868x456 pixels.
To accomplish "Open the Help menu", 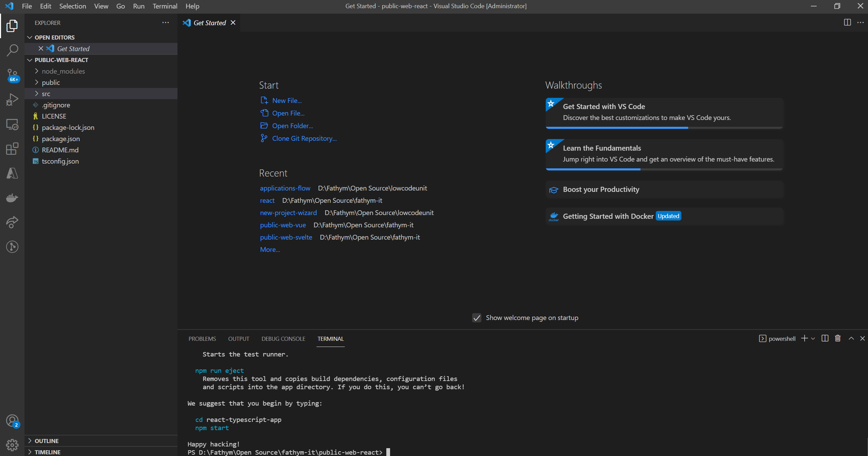I will [192, 6].
